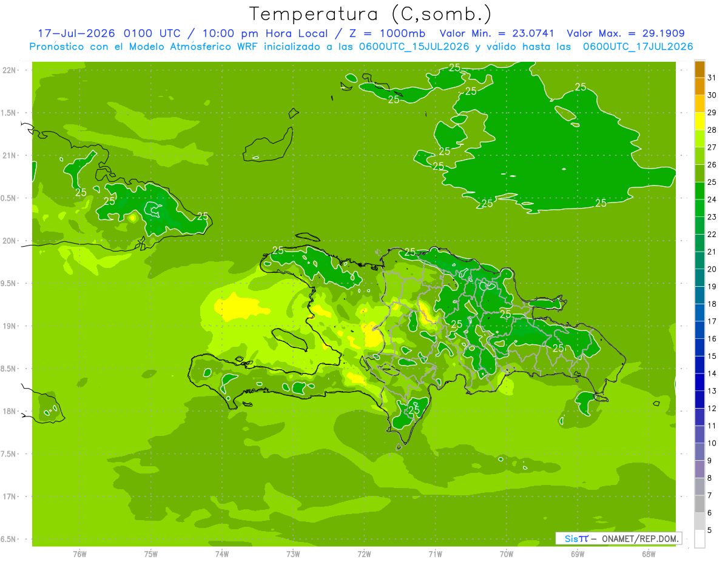Image resolution: width=728 pixels, height=562 pixels.
Task: Click longitude axis label "71W"
Action: [435, 554]
